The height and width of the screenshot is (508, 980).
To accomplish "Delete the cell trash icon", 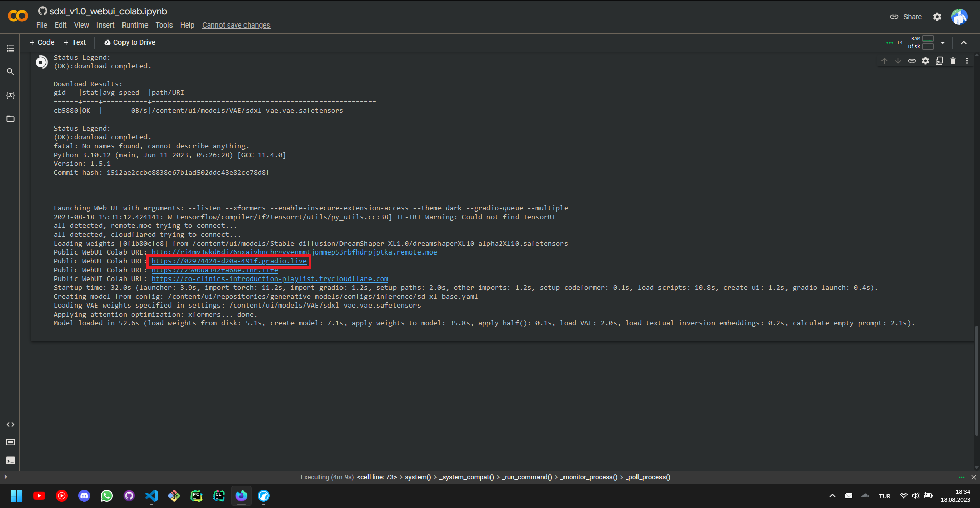I will (x=953, y=61).
